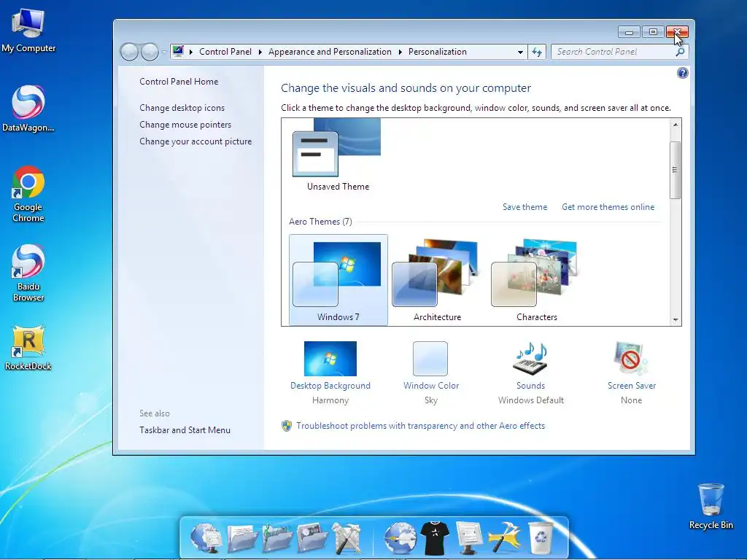Open Control Panel help question mark
This screenshot has width=747, height=560.
point(682,73)
